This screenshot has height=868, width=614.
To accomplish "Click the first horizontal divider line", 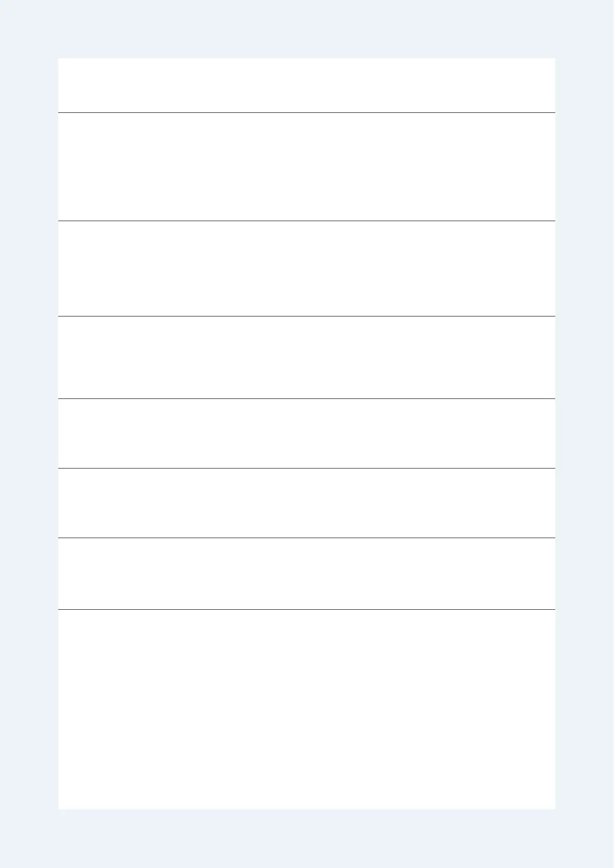I will tap(307, 112).
